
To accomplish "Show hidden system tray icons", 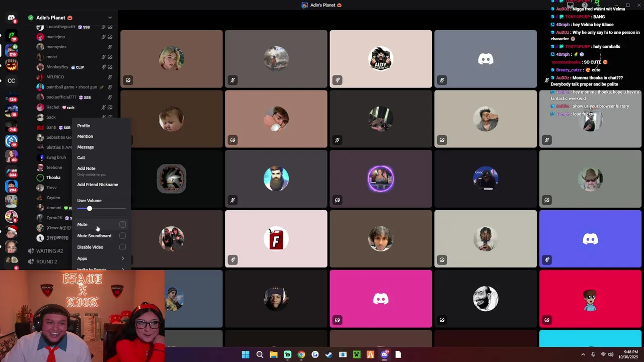I will click(583, 354).
